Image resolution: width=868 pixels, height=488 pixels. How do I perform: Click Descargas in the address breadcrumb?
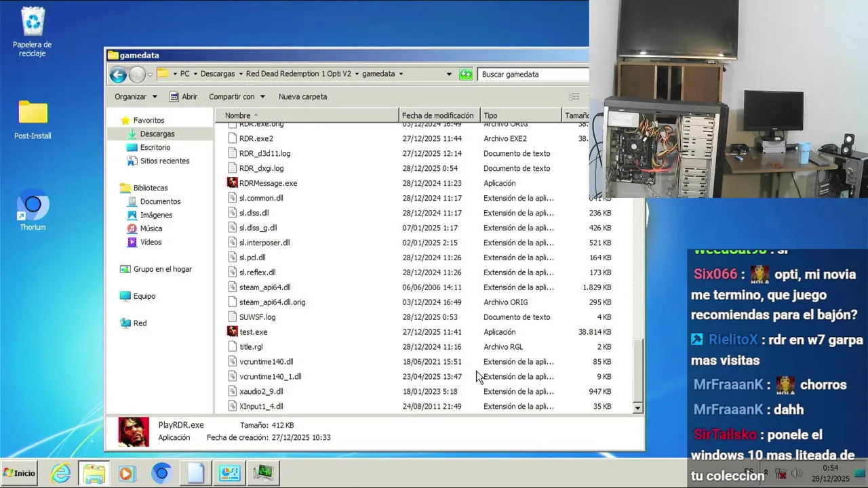218,74
